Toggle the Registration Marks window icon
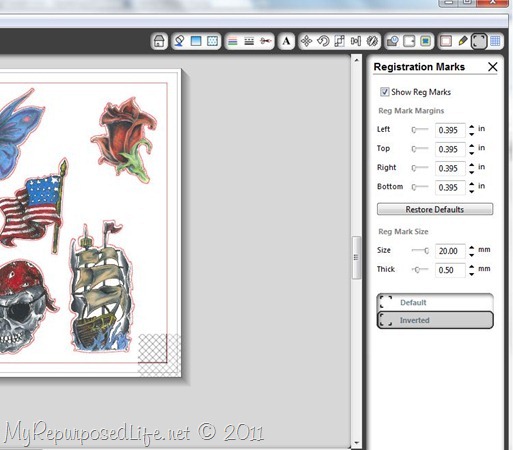The height and width of the screenshot is (450, 513). tap(479, 41)
